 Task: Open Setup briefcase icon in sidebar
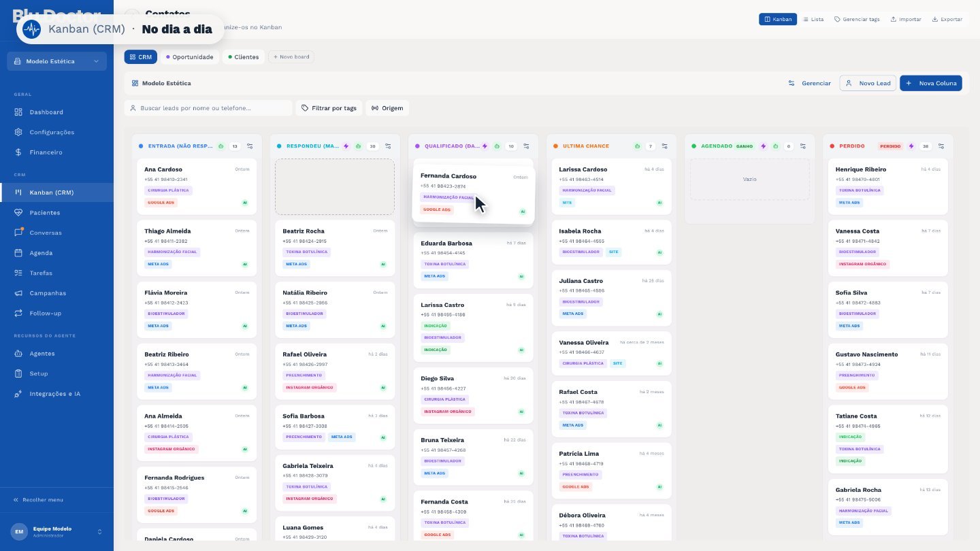[18, 373]
